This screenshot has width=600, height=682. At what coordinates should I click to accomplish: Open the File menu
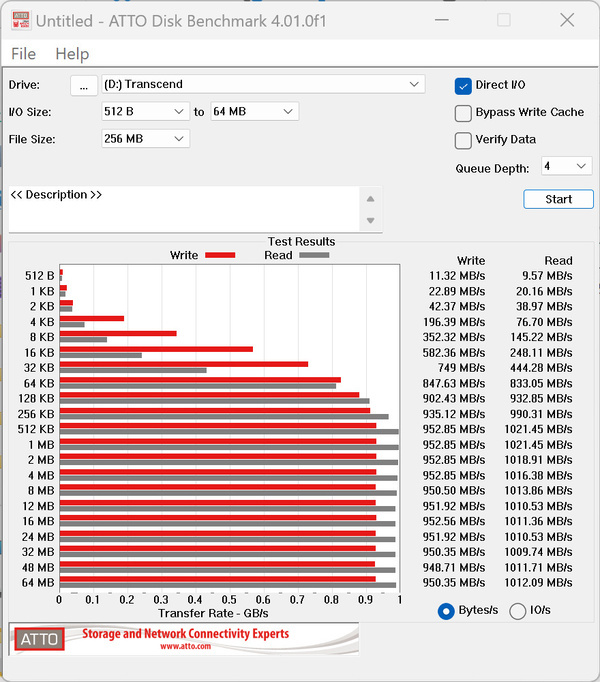point(23,54)
